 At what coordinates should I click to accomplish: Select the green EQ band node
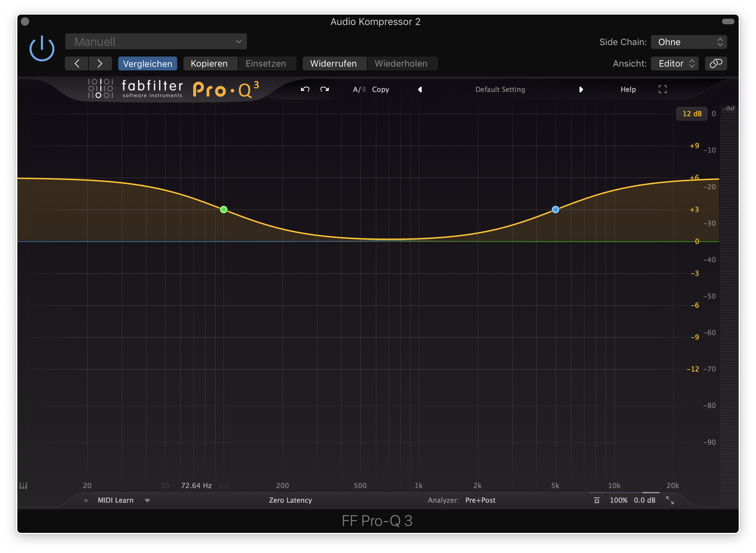pyautogui.click(x=224, y=210)
